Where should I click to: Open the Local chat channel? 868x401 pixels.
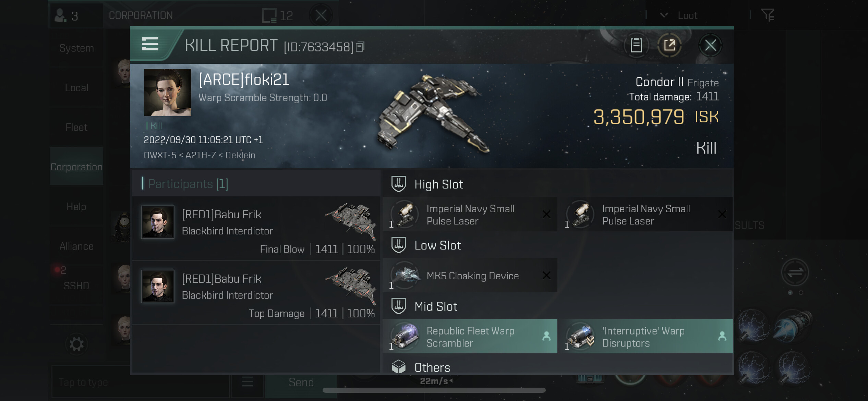76,87
